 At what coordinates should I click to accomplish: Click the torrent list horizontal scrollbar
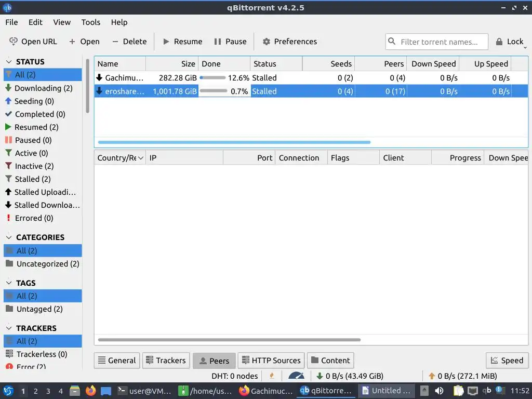[x=234, y=142]
